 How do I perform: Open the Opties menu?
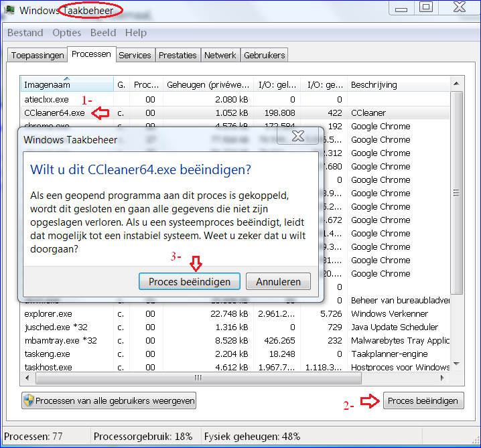tap(66, 33)
